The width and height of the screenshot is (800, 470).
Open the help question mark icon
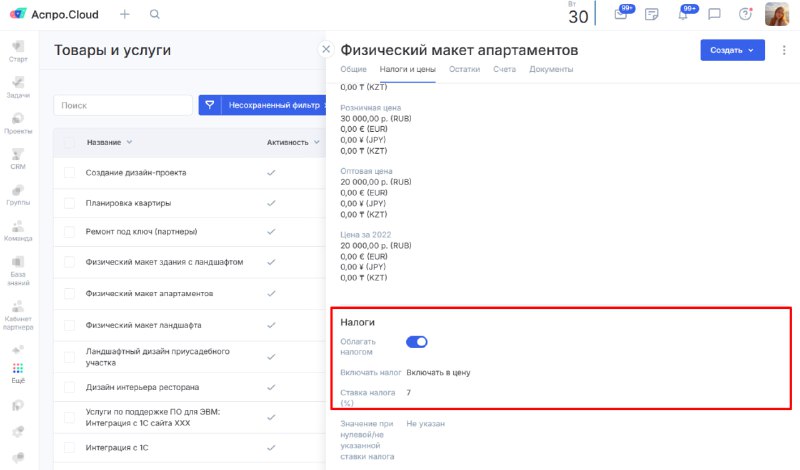(745, 14)
